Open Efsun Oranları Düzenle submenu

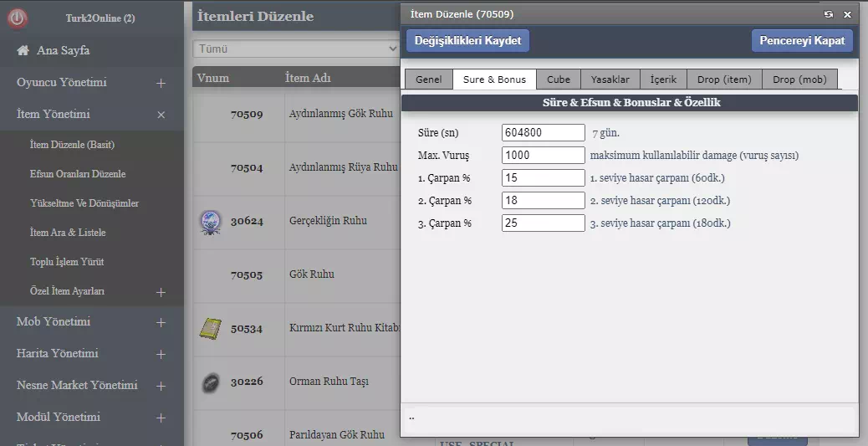click(x=78, y=174)
